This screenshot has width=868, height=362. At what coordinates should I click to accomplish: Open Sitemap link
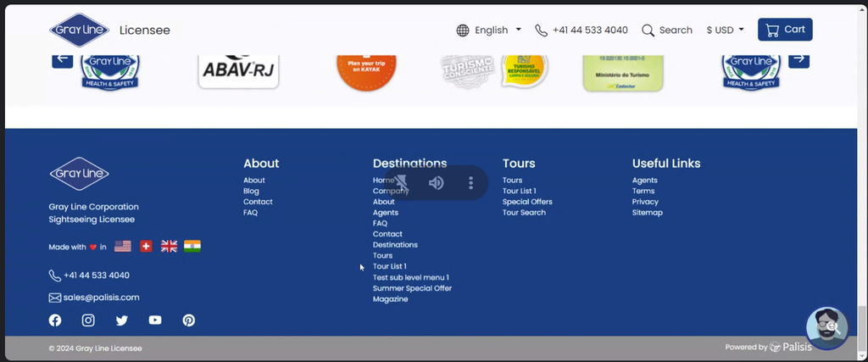click(647, 213)
